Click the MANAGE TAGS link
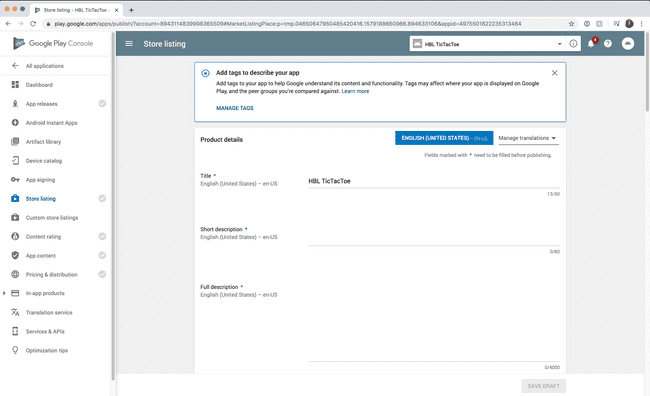The width and height of the screenshot is (650, 396). [235, 108]
